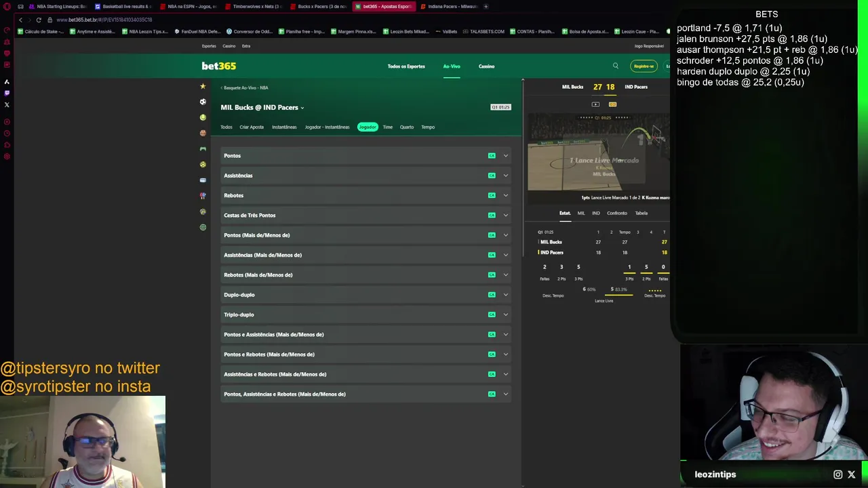Click the Opera logo menu icon
The height and width of the screenshot is (488, 868).
coord(7,6)
